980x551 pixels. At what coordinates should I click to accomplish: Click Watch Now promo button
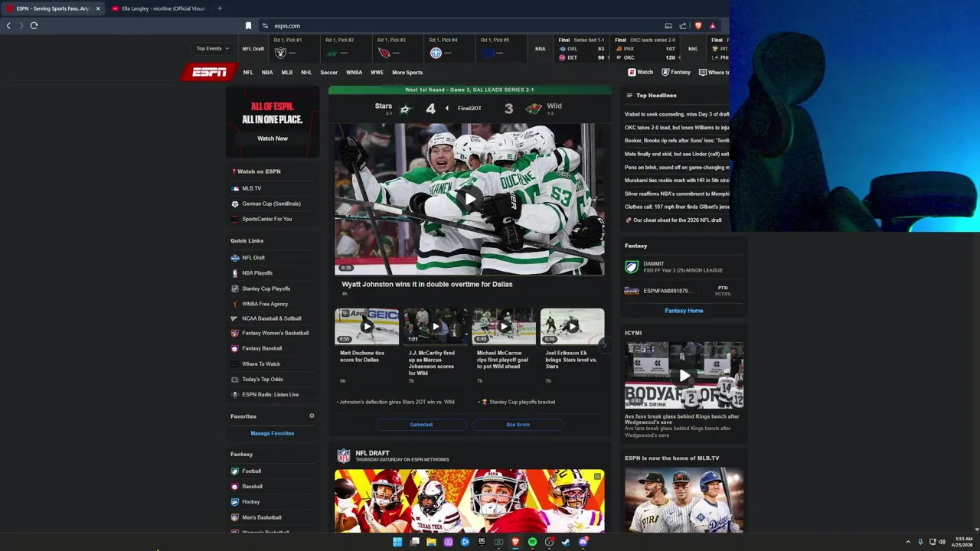tap(273, 139)
